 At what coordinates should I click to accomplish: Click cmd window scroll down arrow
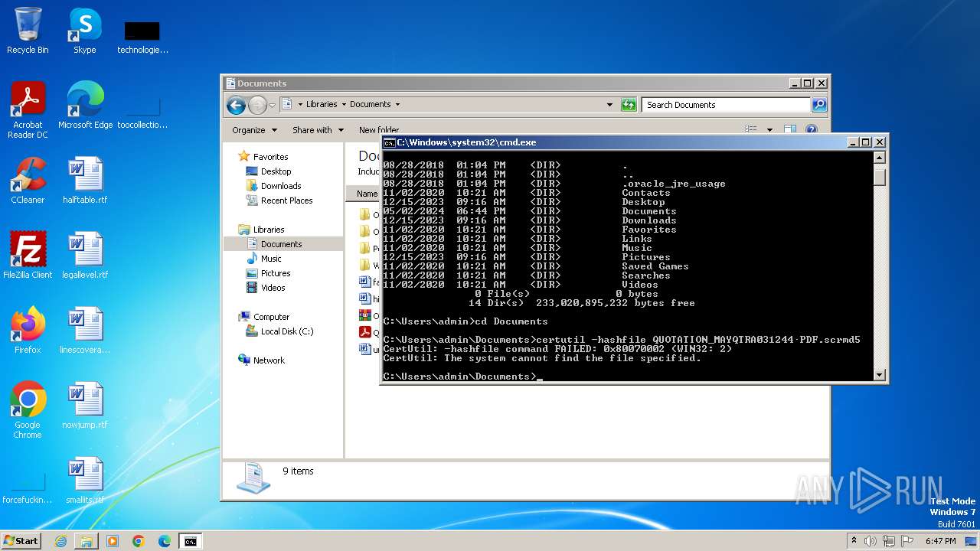[x=880, y=375]
